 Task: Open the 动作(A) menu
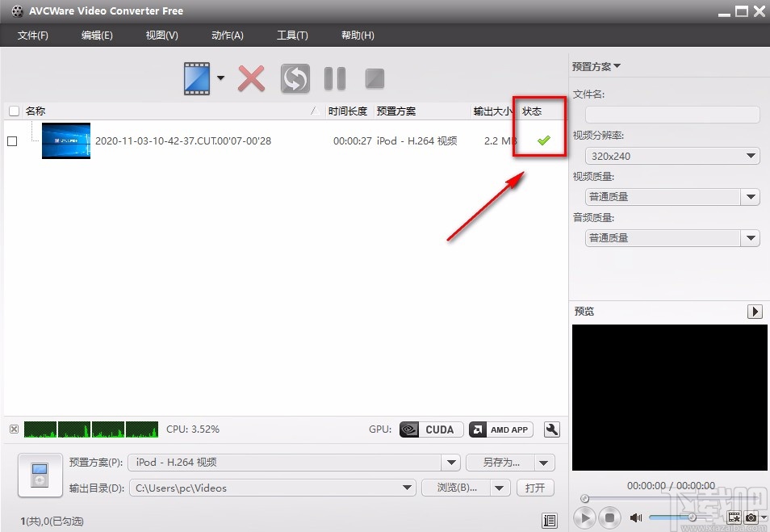tap(227, 35)
